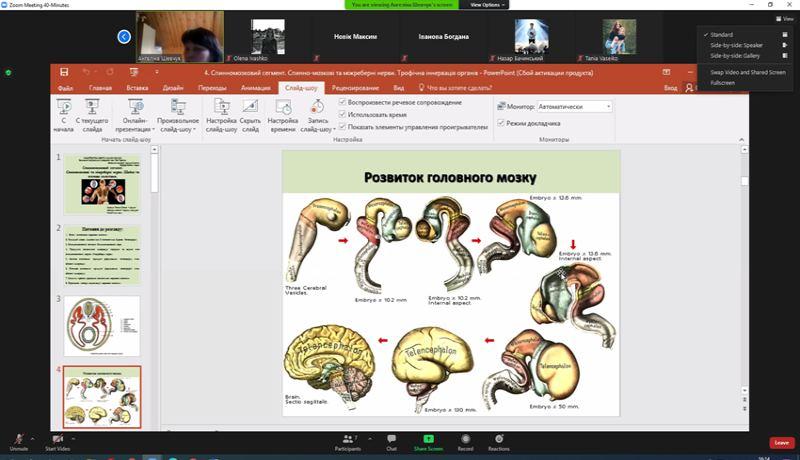Select slide 3 thumbnail in the slide panel
This screenshot has width=800, height=460.
tap(102, 326)
